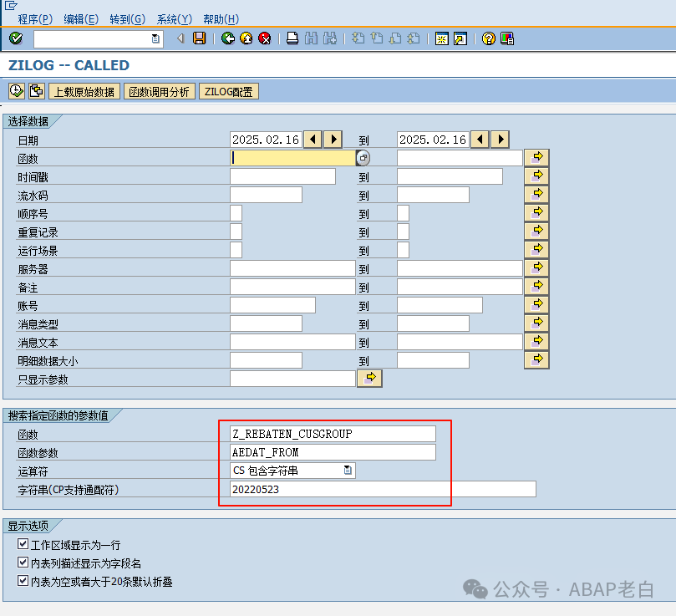Open multiple selection for 消息类型 row
The height and width of the screenshot is (616, 676).
click(x=536, y=323)
